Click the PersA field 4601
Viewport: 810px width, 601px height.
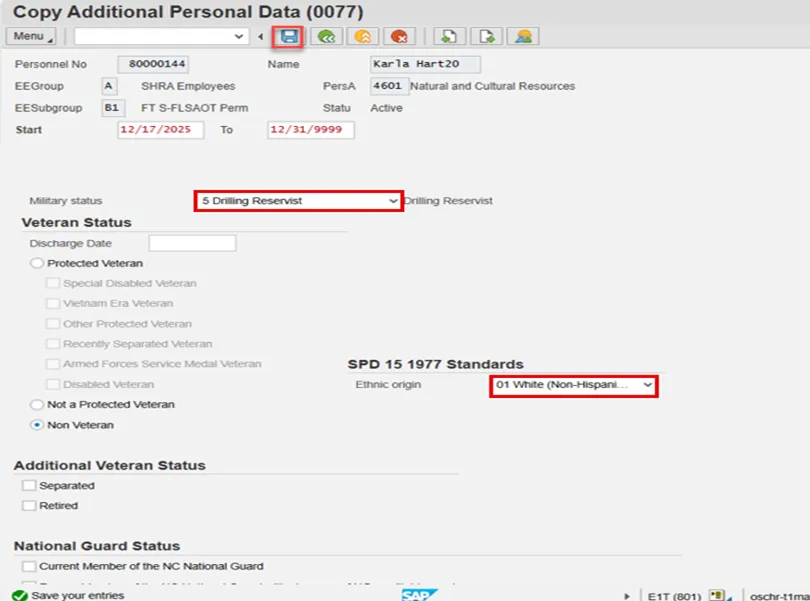pos(389,86)
